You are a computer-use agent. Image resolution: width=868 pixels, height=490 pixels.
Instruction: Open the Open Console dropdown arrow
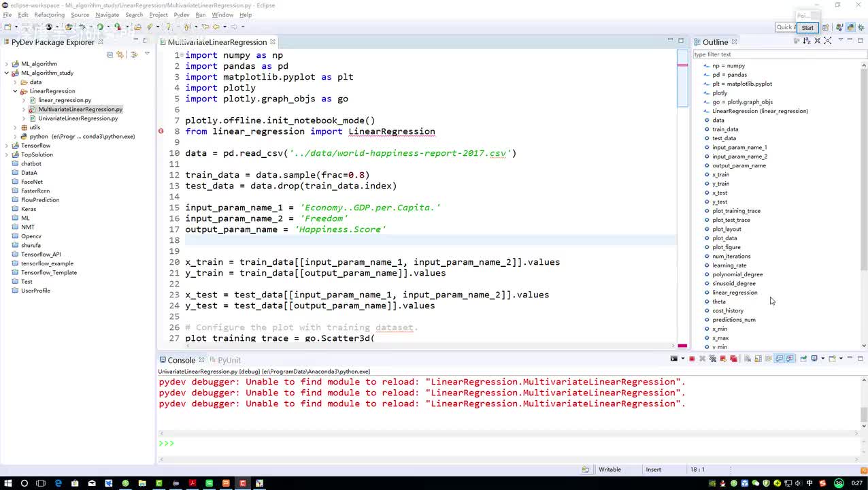point(841,359)
